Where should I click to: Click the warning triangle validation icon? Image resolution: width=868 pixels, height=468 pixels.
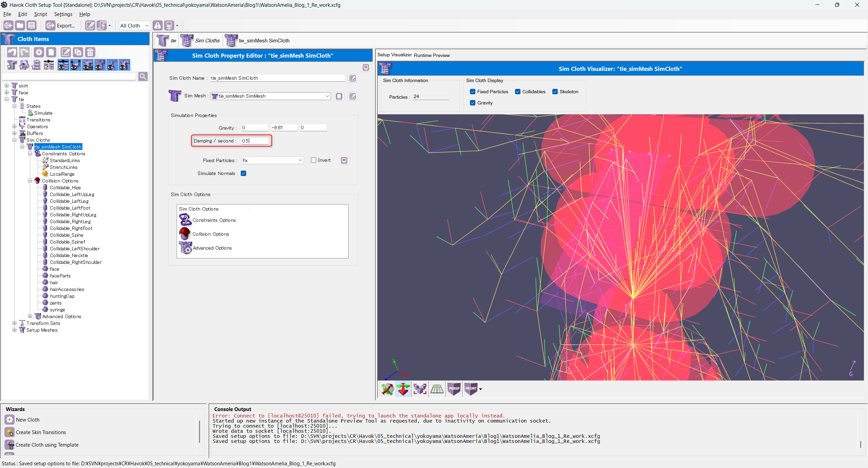click(x=158, y=25)
